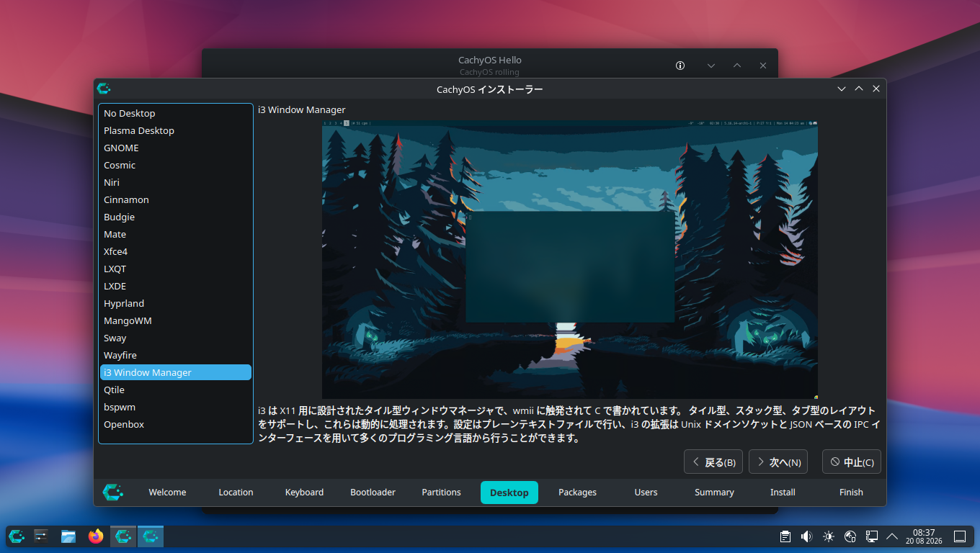
Task: Go back with the 戻る(B) button
Action: pyautogui.click(x=713, y=462)
